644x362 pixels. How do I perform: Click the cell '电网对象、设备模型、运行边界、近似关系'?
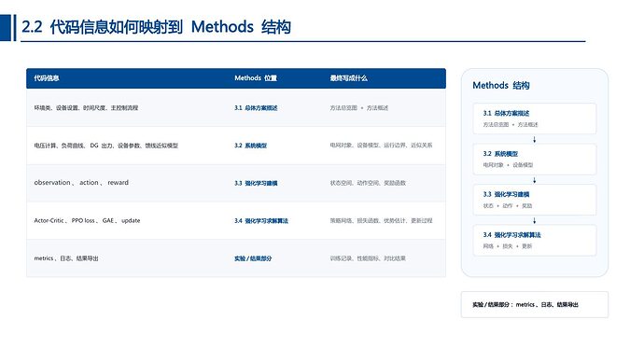[x=381, y=146]
